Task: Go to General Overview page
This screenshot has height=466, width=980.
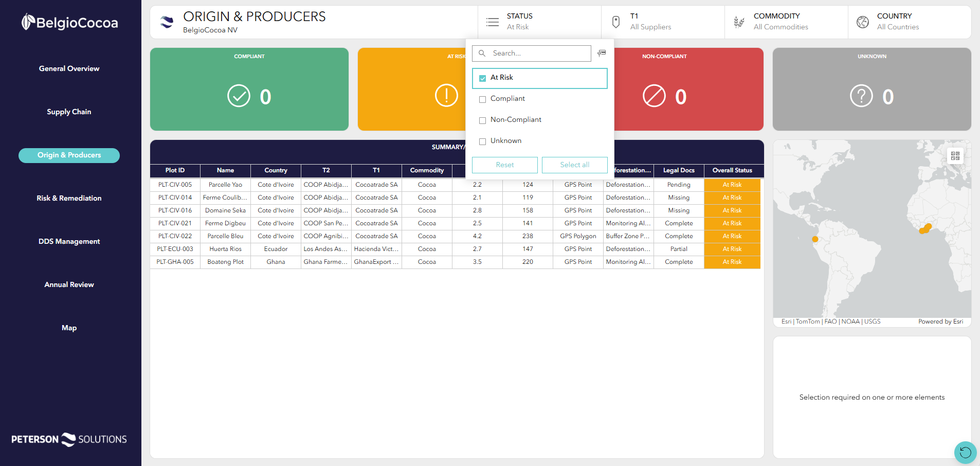Action: [69, 68]
